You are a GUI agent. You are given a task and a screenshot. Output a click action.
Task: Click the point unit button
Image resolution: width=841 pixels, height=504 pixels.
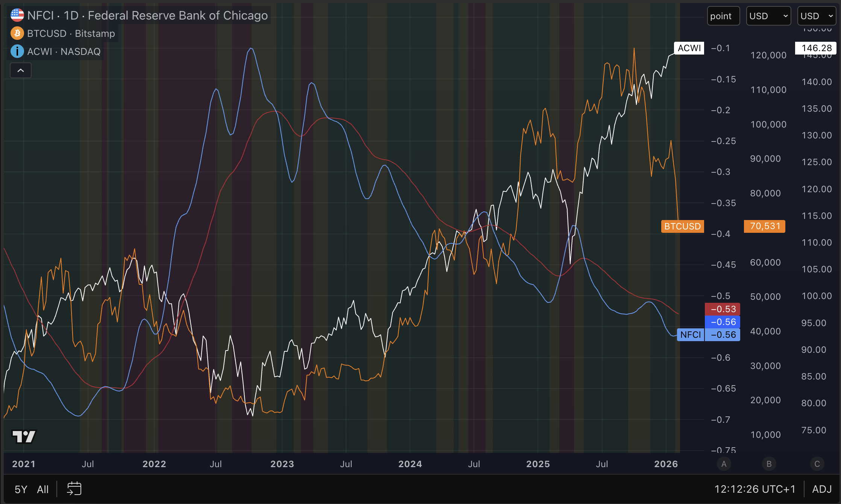coord(723,16)
